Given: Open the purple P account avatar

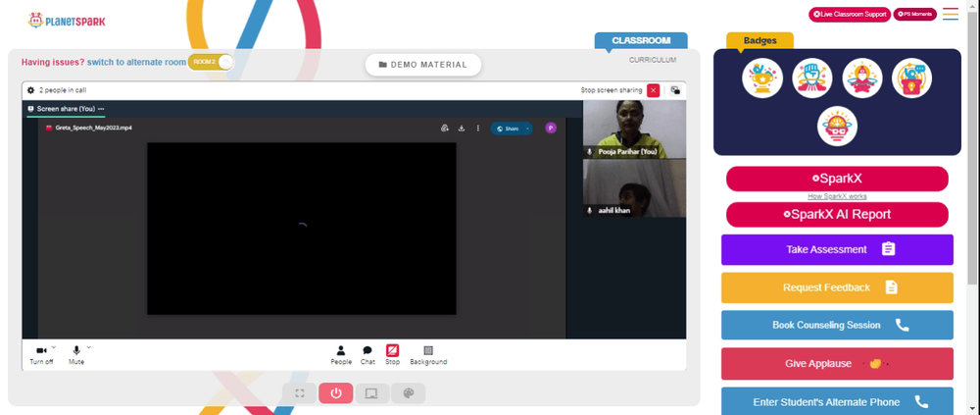Looking at the screenshot, I should [551, 128].
